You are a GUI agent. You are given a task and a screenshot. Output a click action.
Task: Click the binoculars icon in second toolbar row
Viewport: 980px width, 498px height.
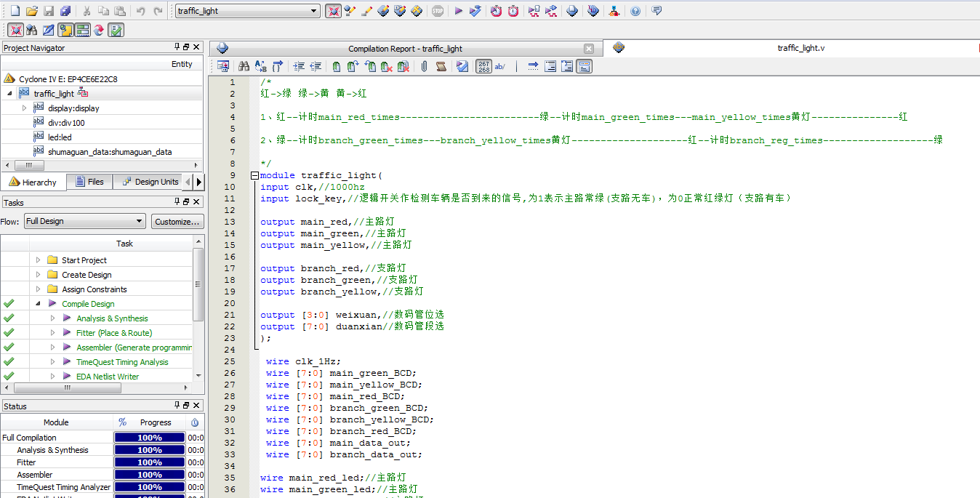pyautogui.click(x=31, y=30)
